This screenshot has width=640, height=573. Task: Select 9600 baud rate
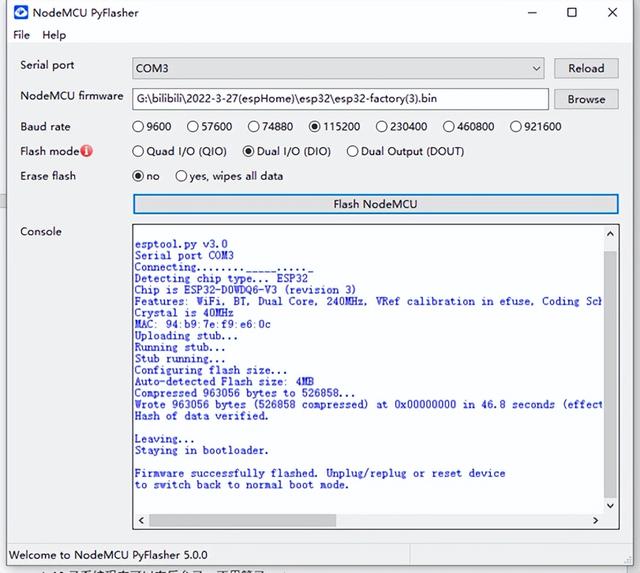(x=152, y=127)
